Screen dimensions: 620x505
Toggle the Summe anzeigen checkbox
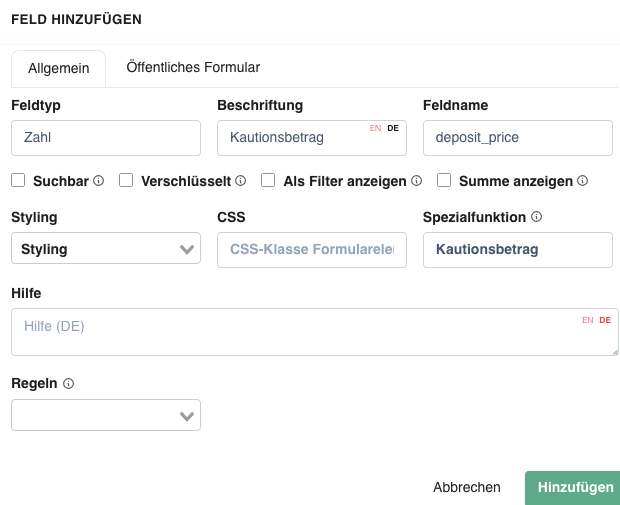[x=444, y=180]
